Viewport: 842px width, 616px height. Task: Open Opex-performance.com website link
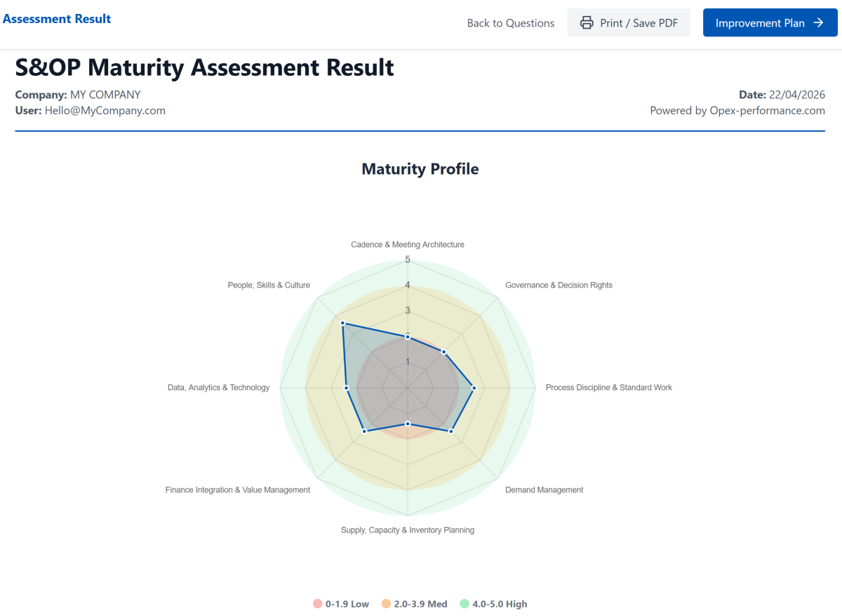click(767, 110)
